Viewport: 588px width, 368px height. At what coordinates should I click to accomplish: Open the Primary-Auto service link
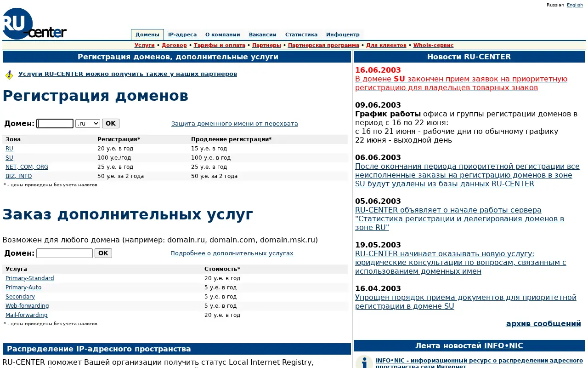click(x=23, y=287)
